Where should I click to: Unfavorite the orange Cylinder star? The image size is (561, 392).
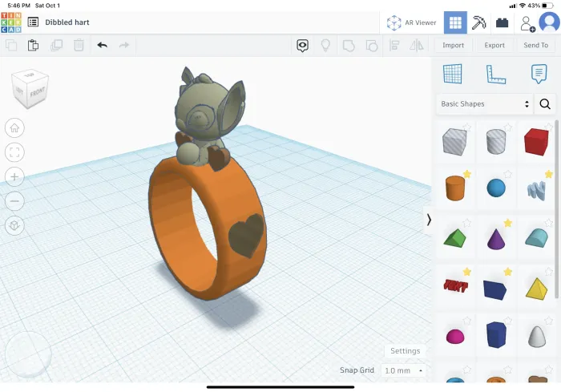point(467,174)
